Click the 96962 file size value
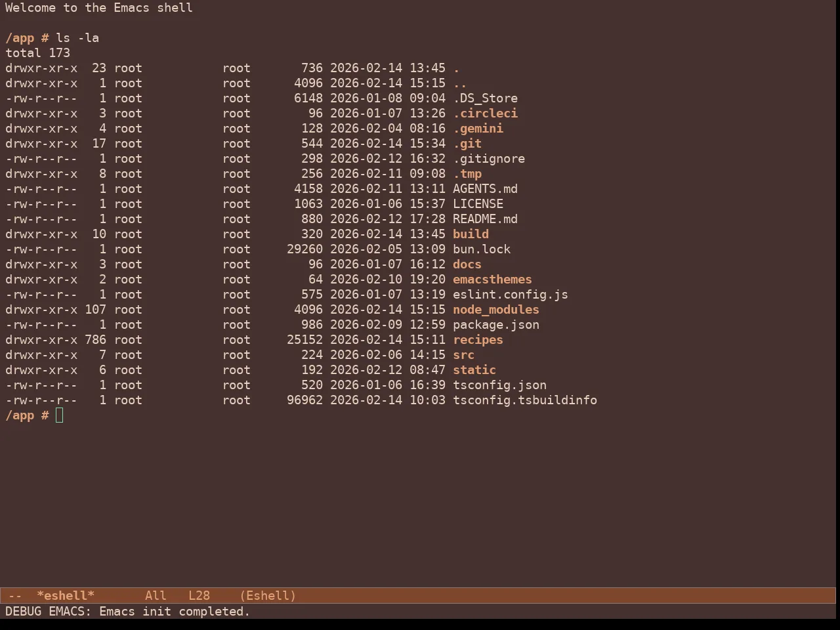 [x=304, y=400]
